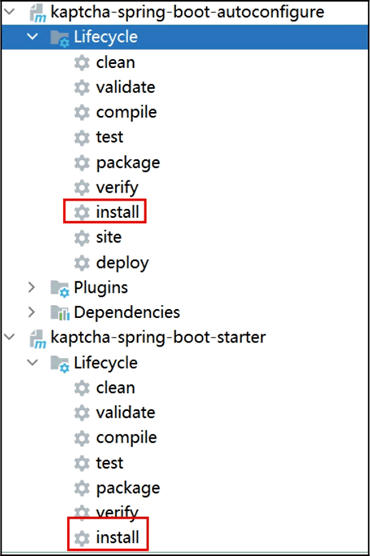The width and height of the screenshot is (370, 556).
Task: Collapse the kaptcha-spring-boot-starter module node
Action: click(10, 337)
